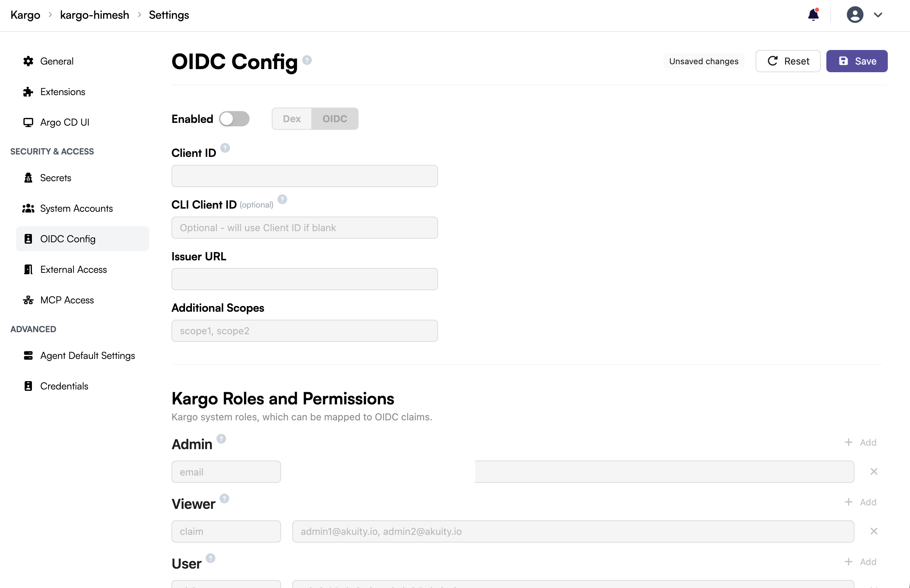Add a new User role mapping
Image resolution: width=910 pixels, height=588 pixels.
tap(860, 562)
